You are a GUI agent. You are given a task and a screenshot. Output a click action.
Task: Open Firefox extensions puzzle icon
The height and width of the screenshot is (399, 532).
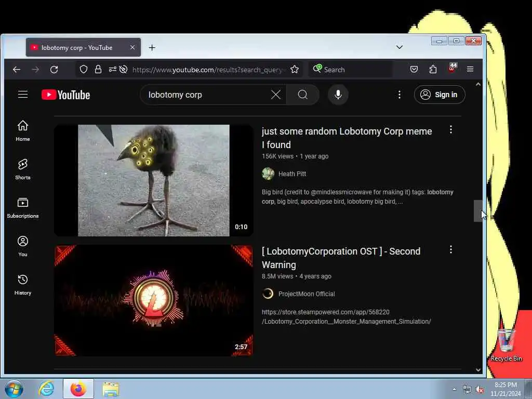pos(433,69)
